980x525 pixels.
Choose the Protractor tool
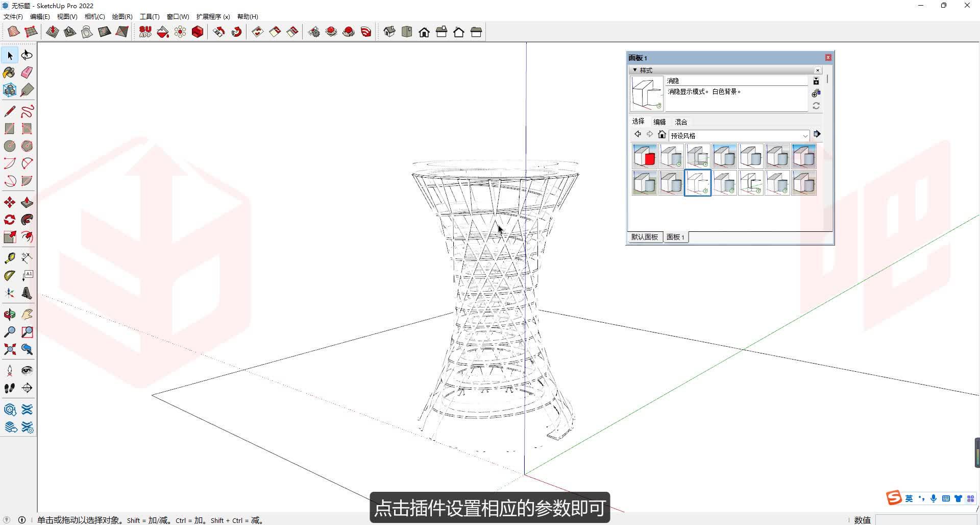point(10,275)
